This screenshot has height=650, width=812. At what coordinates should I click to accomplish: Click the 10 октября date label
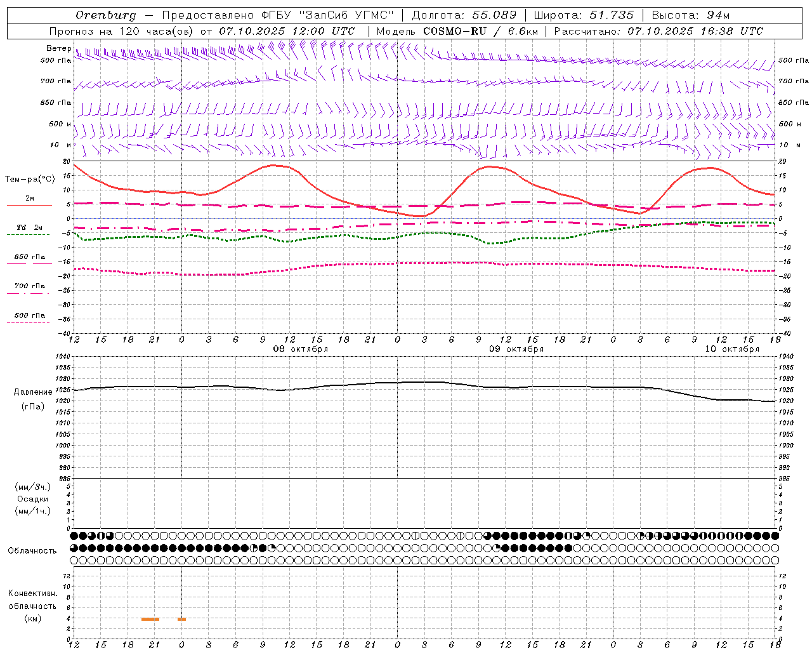(732, 349)
